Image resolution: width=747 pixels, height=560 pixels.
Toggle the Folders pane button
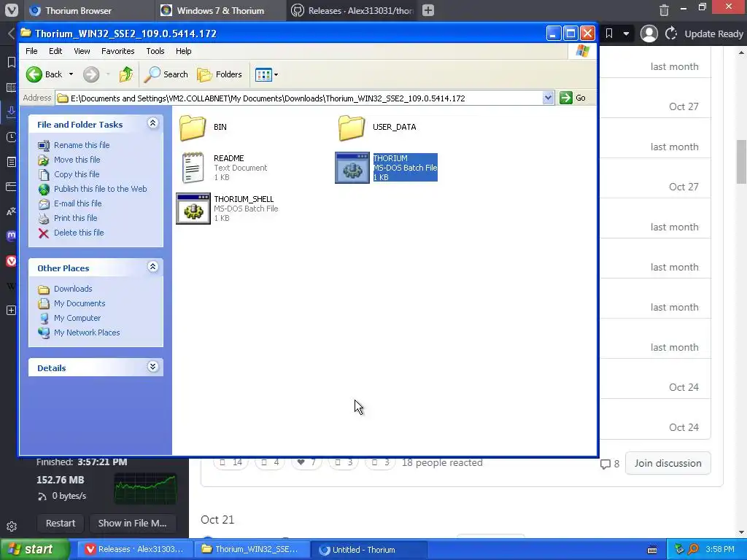click(x=220, y=74)
